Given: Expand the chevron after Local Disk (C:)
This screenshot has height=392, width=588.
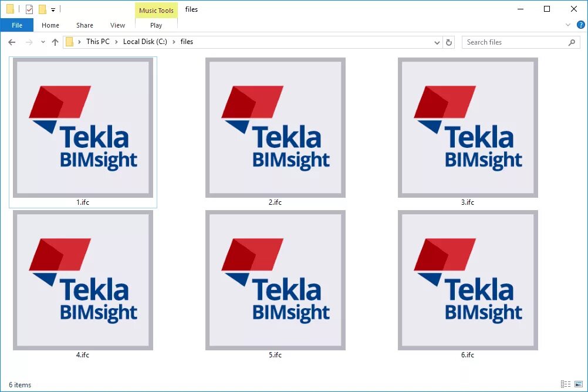Looking at the screenshot, I should pos(174,42).
